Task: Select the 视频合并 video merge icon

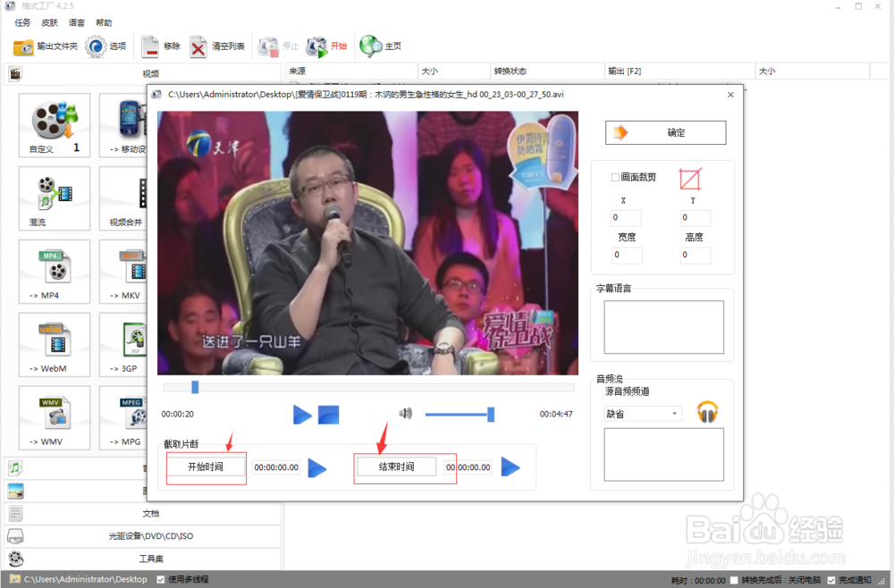Action: [124, 197]
